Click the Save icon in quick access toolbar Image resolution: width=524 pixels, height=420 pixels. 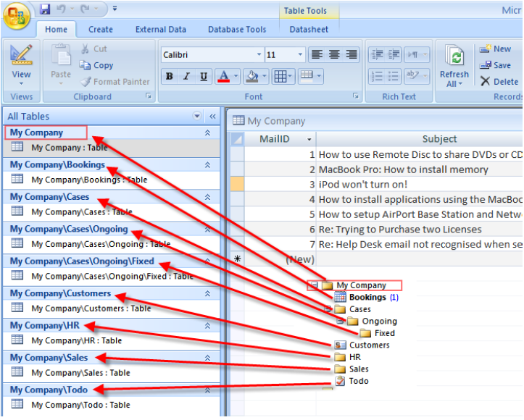[45, 9]
